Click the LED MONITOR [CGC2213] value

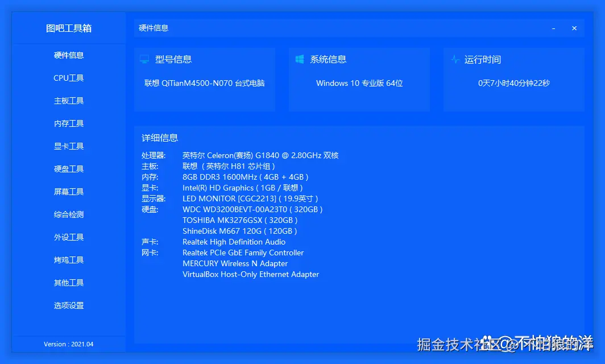pos(250,198)
